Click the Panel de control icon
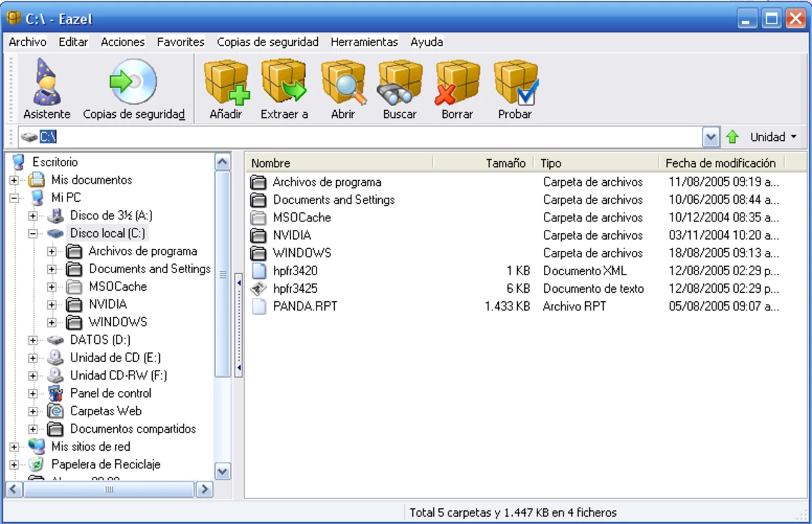812x524 pixels. 56,393
